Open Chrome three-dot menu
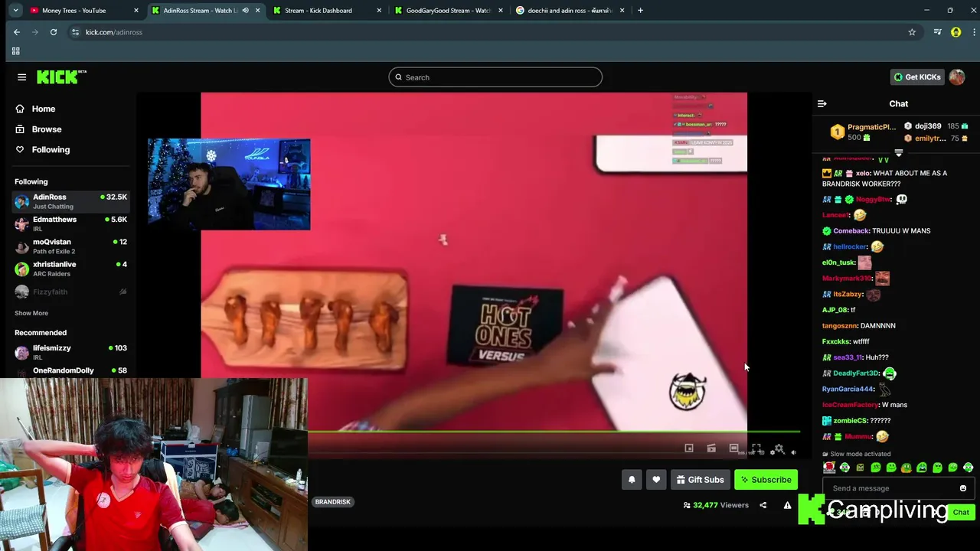 point(974,32)
